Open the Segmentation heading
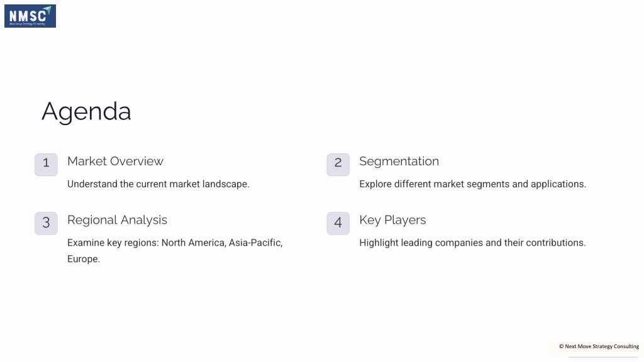Screen dimensions: 644x362 point(399,162)
